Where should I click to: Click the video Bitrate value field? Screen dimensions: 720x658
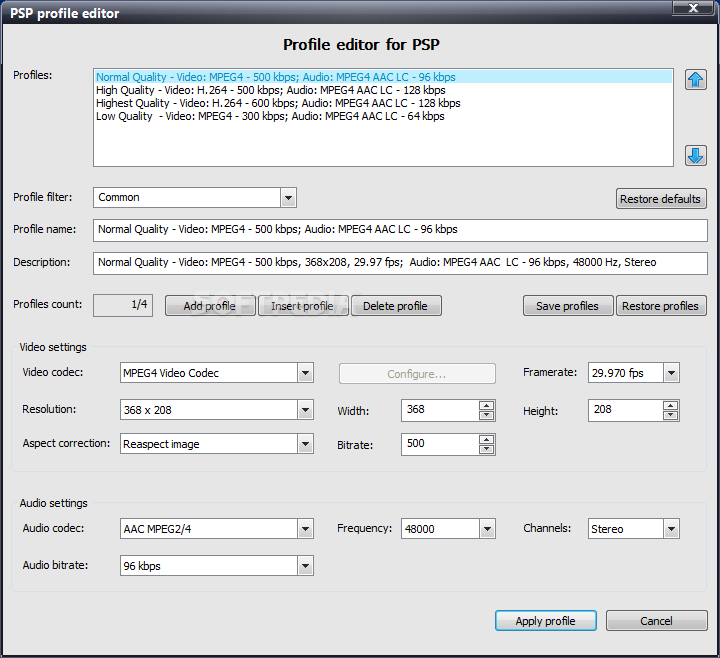pos(440,444)
